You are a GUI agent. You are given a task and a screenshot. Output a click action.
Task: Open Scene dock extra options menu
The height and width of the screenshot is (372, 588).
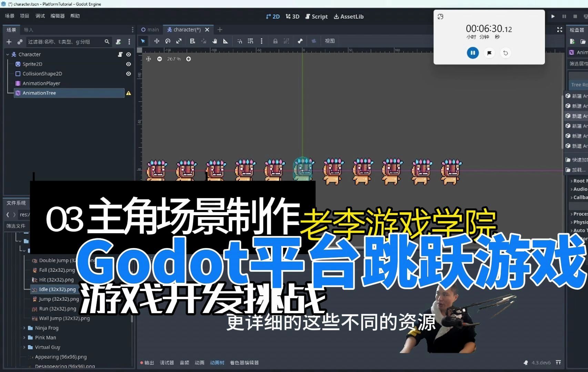pos(129,42)
